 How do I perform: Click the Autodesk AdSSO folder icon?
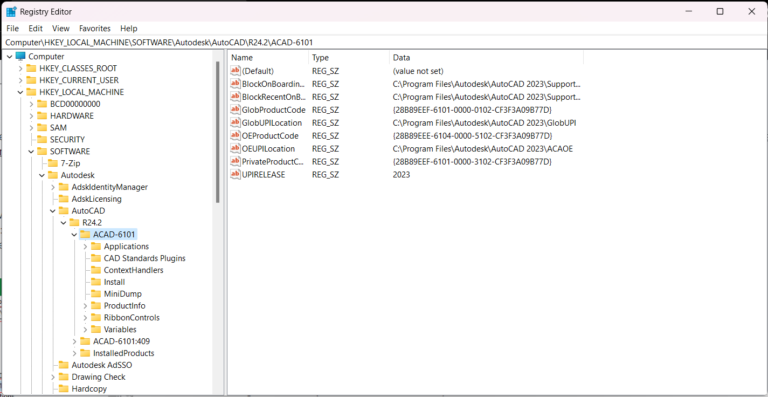tap(64, 365)
